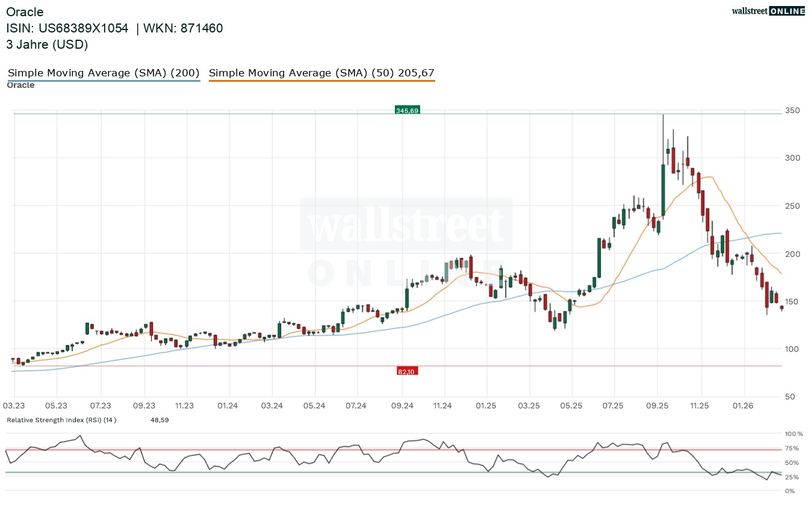Click the wallstreet ONLINE logo
The image size is (812, 507).
tap(767, 11)
